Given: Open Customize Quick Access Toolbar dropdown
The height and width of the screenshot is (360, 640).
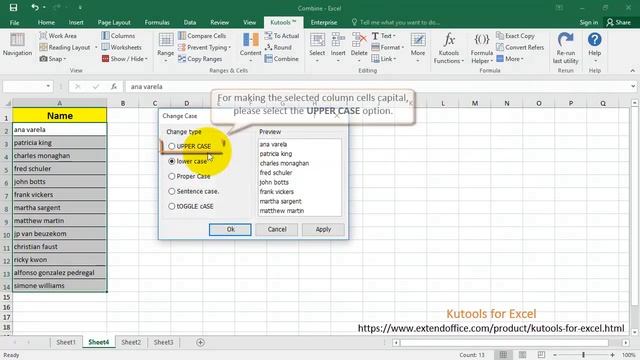Looking at the screenshot, I should 80,7.
